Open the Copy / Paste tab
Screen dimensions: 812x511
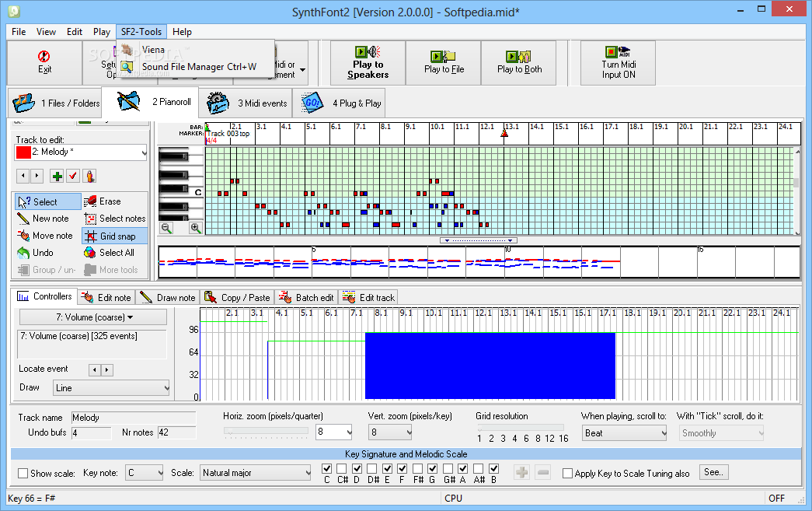pyautogui.click(x=238, y=297)
